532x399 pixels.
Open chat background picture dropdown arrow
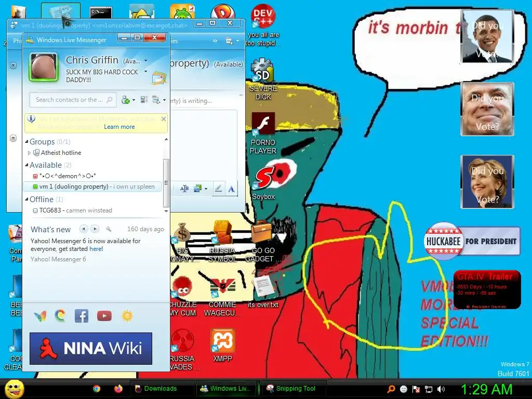pyautogui.click(x=206, y=189)
